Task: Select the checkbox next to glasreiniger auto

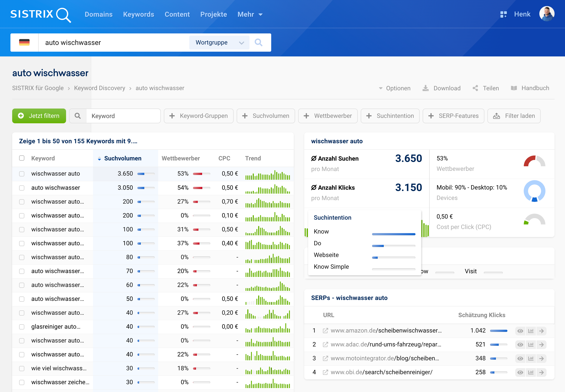Action: pos(22,327)
